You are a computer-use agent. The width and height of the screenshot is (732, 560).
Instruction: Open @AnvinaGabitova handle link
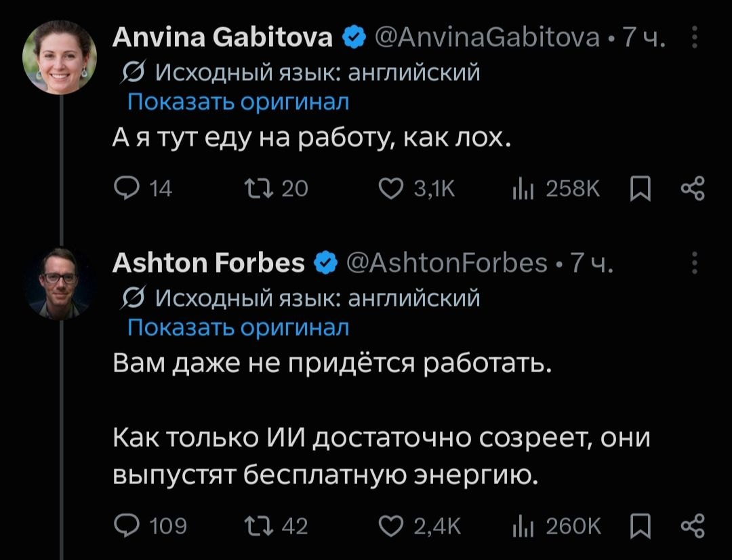coord(487,37)
